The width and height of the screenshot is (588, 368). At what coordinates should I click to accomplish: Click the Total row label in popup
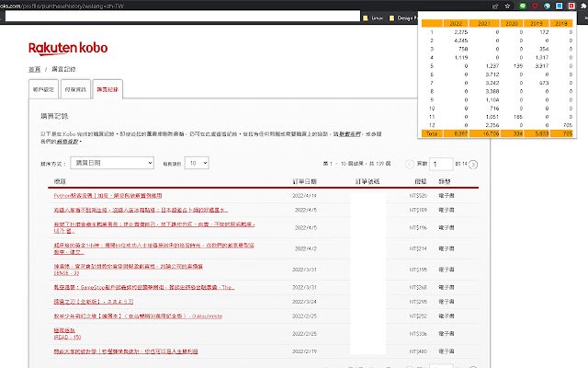coord(432,133)
